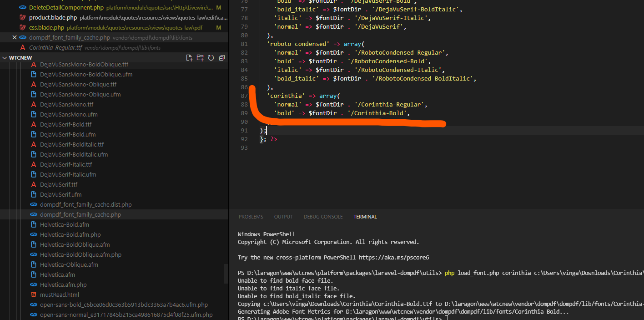Open open-sans-normal ufm.php file
Image resolution: width=644 pixels, height=320 pixels.
tap(126, 315)
